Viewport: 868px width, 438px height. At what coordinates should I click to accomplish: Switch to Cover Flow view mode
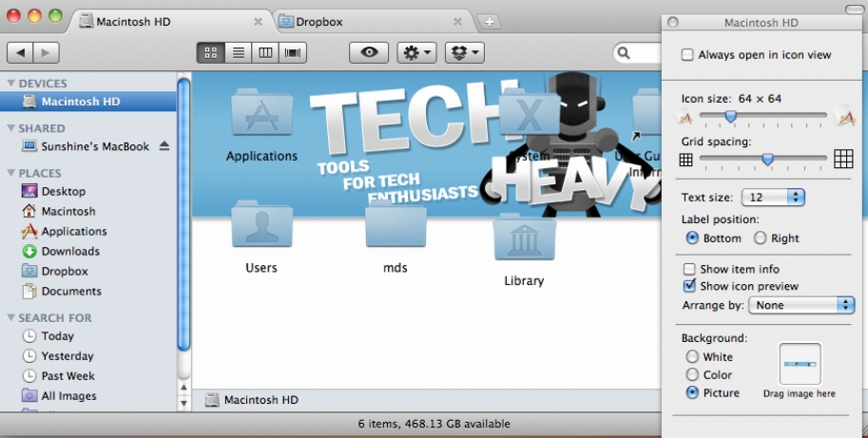293,52
